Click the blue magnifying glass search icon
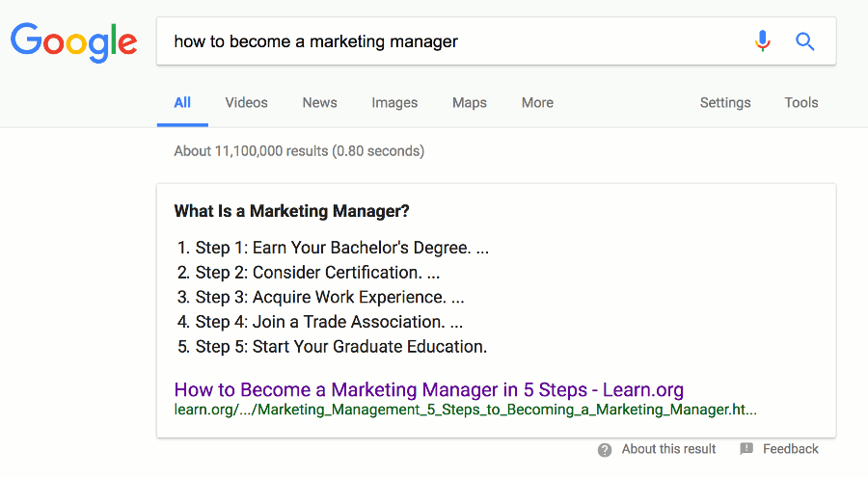Screen dimensions: 868x477 [805, 41]
